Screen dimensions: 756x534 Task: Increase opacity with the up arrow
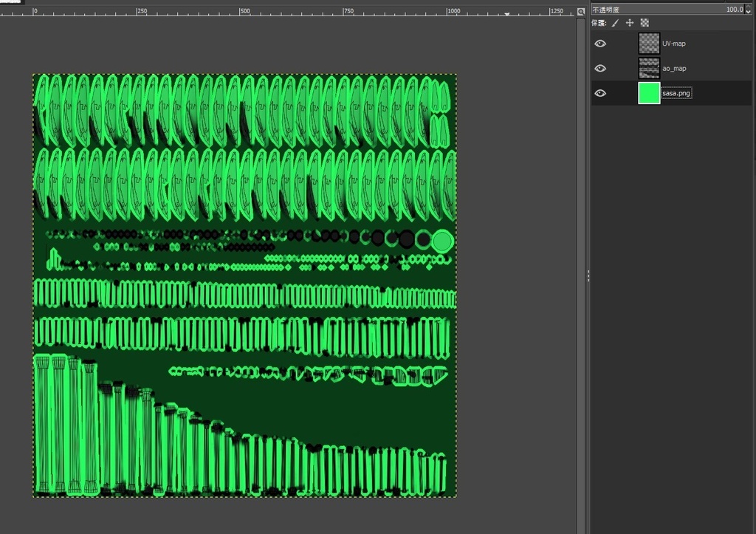coord(749,7)
